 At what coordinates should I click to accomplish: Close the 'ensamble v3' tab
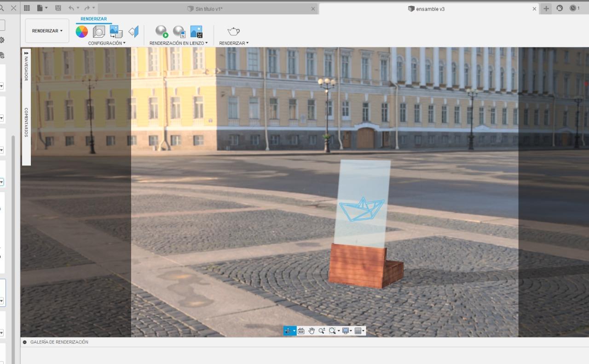tap(534, 9)
